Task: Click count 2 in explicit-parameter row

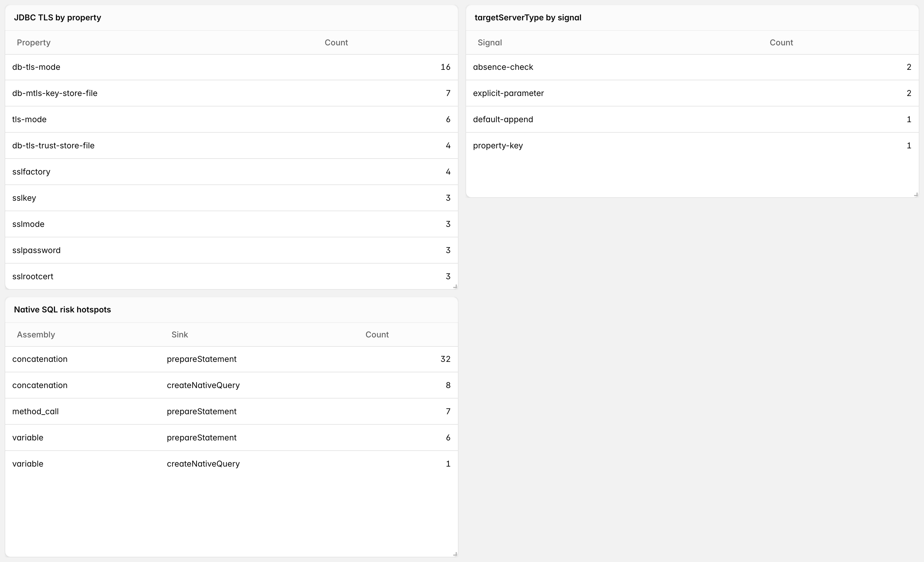Action: (x=909, y=93)
